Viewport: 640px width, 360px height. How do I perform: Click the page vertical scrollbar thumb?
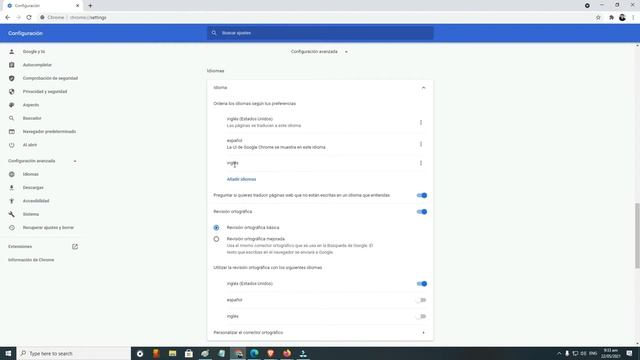[x=637, y=236]
